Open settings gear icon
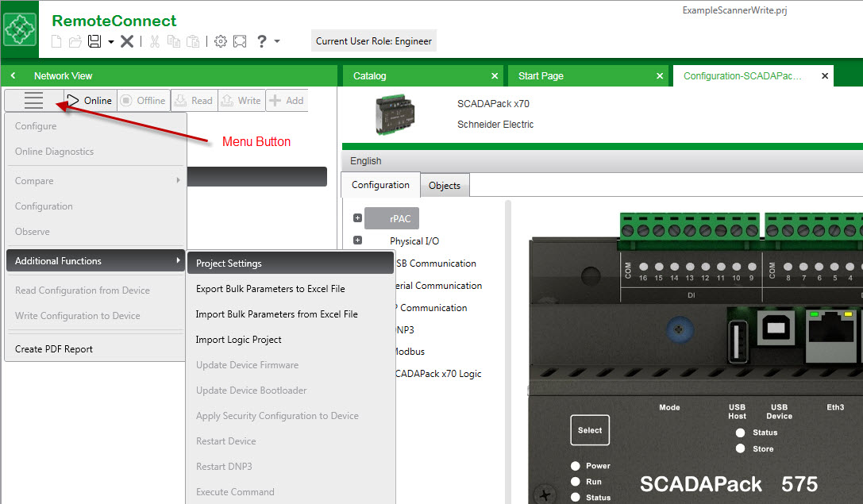Image resolution: width=863 pixels, height=504 pixels. (221, 41)
